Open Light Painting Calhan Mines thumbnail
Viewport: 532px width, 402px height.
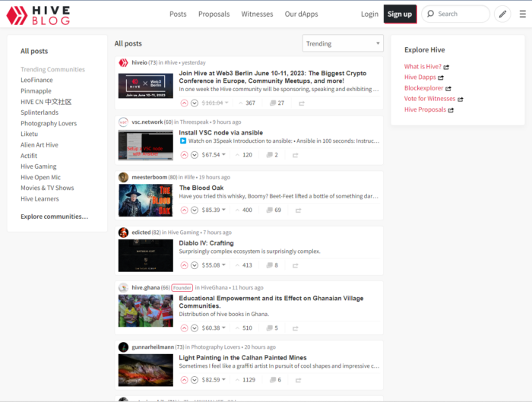[146, 370]
